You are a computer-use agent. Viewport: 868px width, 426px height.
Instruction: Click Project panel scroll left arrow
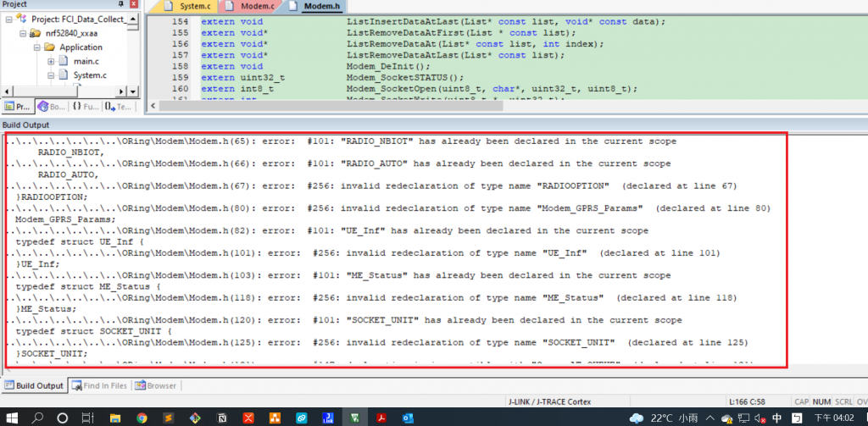(6, 91)
